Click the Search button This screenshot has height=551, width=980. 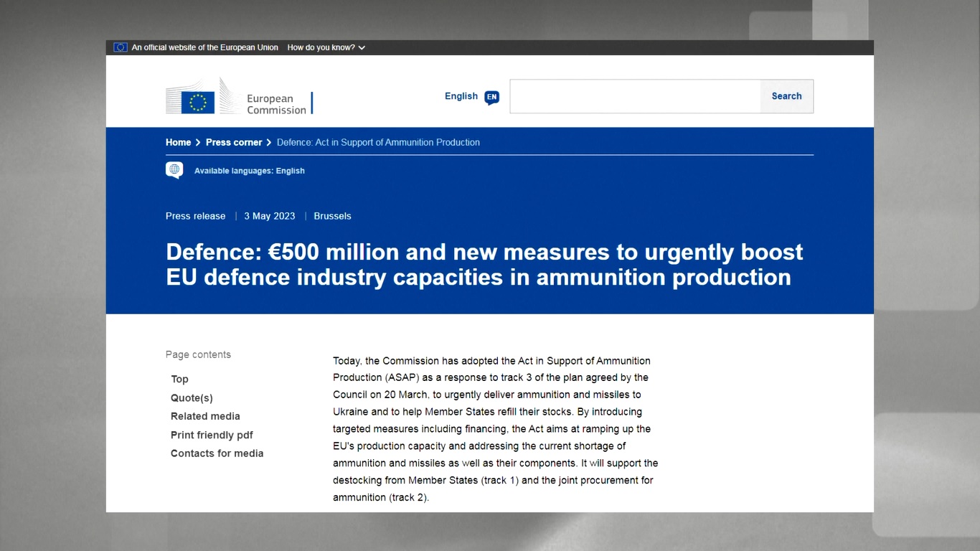pyautogui.click(x=786, y=96)
